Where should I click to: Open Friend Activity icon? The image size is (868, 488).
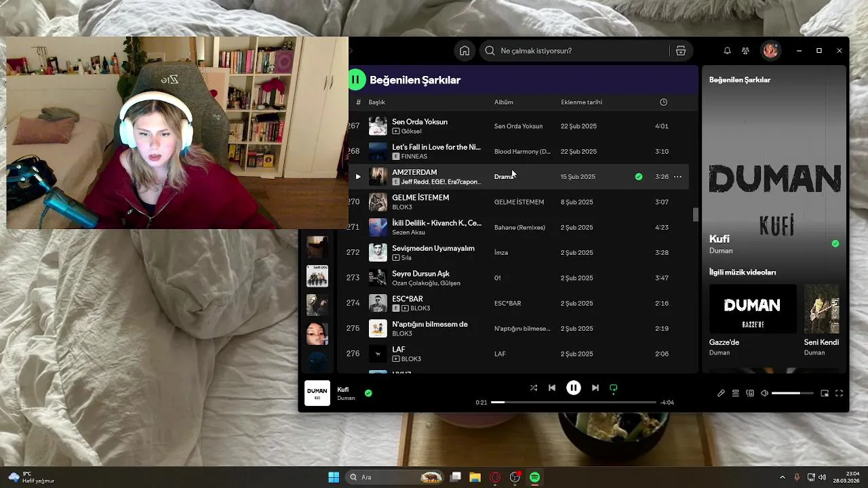745,51
